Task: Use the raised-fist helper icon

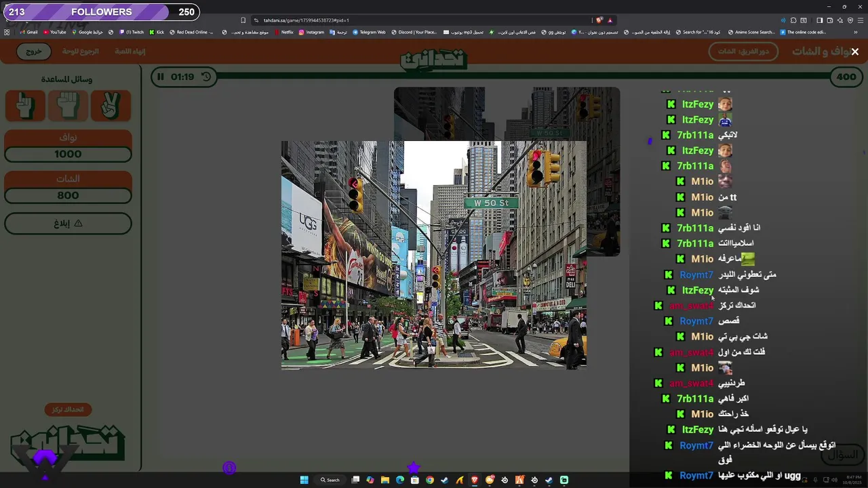Action: (68, 106)
